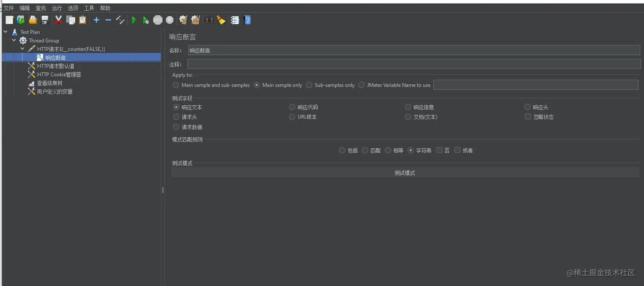Click the New test plan icon
The image size is (644, 286).
(9, 20)
